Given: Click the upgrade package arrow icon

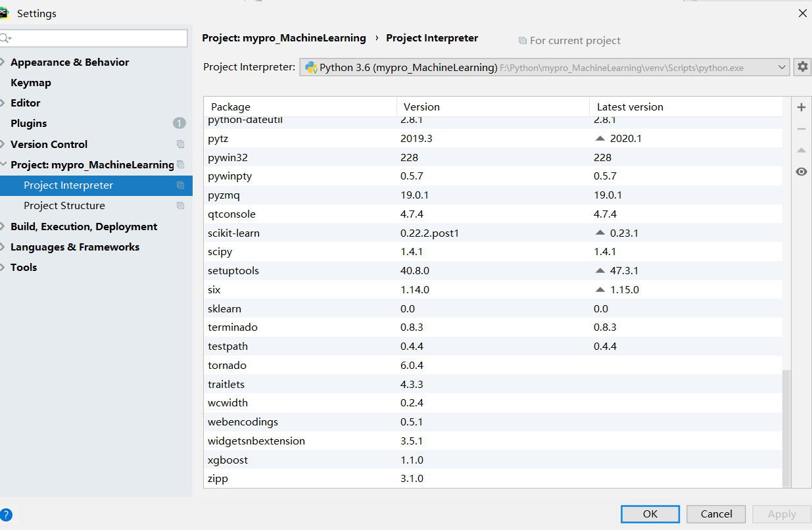Looking at the screenshot, I should click(x=801, y=151).
